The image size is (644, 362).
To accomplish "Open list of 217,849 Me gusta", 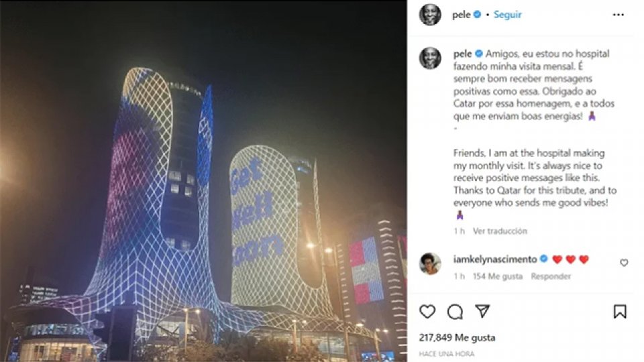I will click(457, 337).
